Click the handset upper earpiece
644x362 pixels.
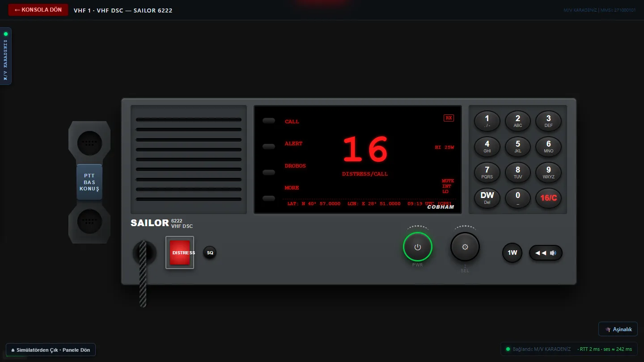click(x=89, y=143)
